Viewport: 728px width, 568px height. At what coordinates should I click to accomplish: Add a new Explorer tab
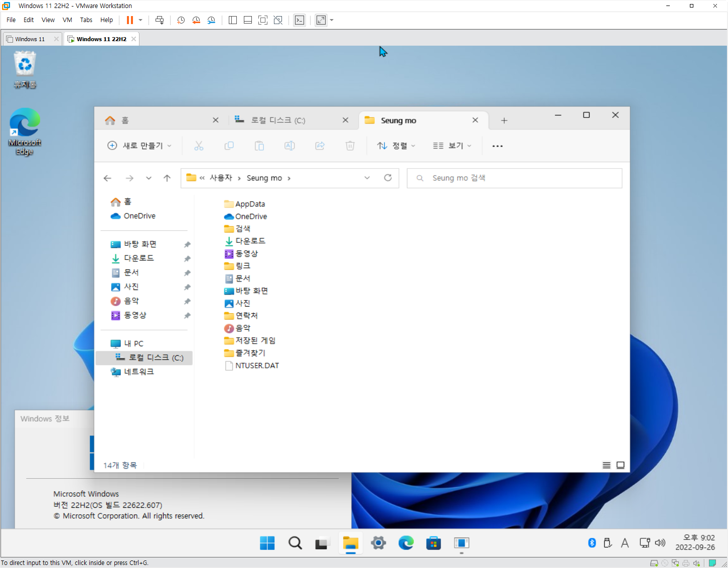504,120
